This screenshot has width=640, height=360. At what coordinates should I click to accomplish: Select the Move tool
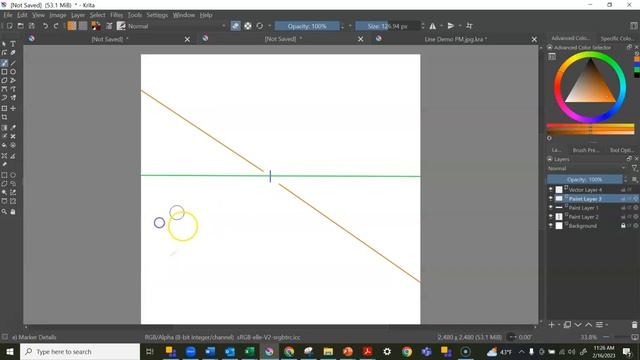(13, 109)
